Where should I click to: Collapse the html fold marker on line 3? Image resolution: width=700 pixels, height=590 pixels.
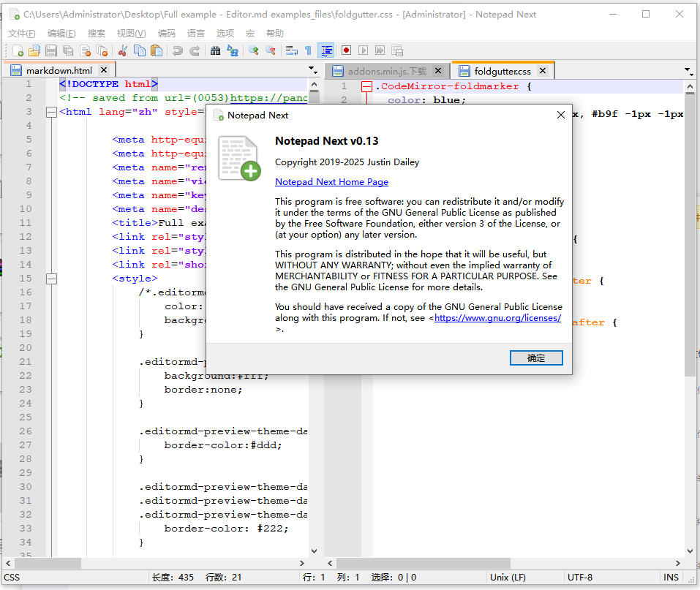tap(51, 112)
